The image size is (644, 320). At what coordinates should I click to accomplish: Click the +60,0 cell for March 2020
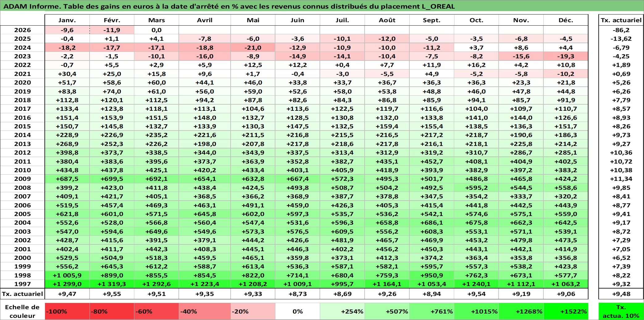click(x=157, y=82)
